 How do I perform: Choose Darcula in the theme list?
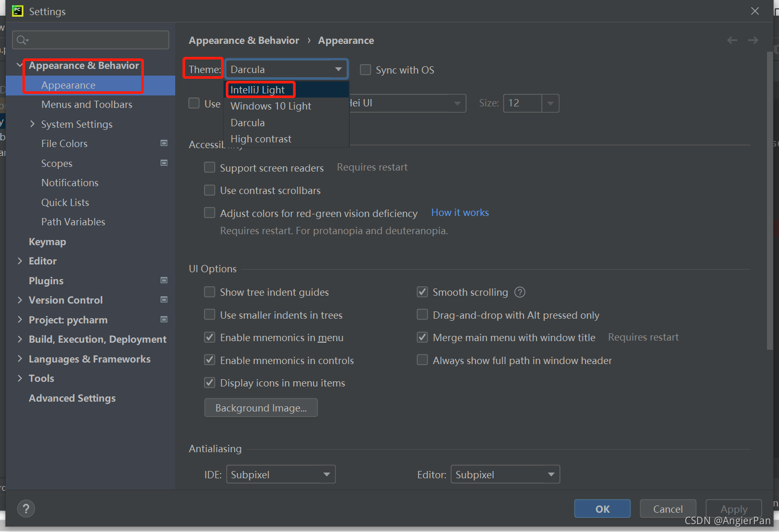click(x=286, y=123)
